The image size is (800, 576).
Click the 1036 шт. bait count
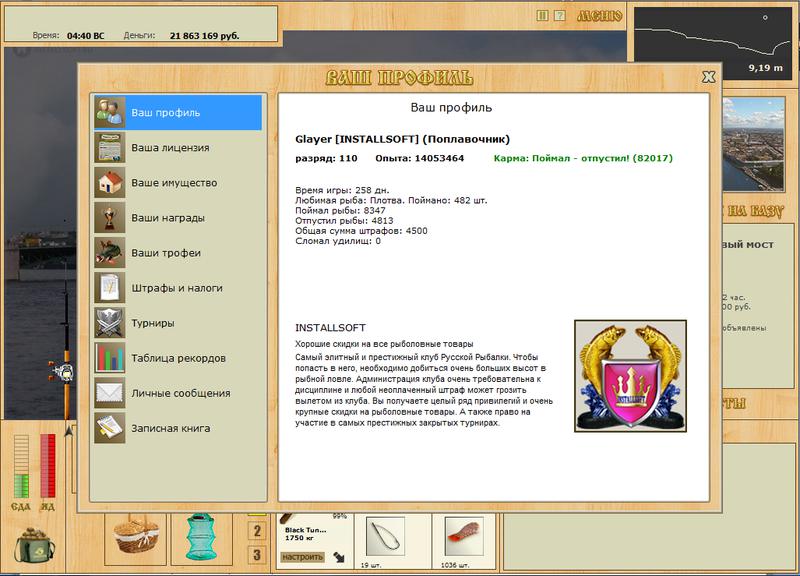click(x=455, y=565)
